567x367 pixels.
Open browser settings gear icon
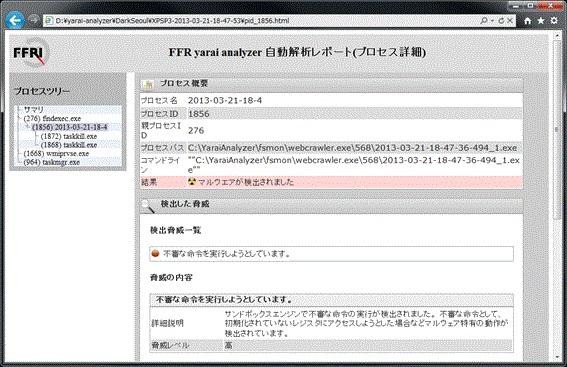click(554, 21)
